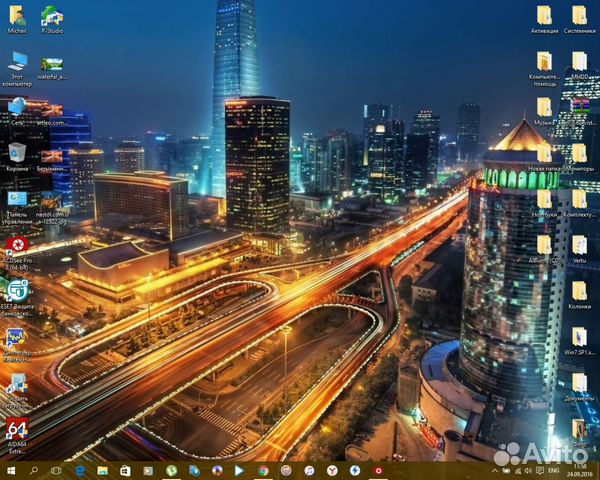The width and height of the screenshot is (600, 480).
Task: Open taskbar search magnifier
Action: pos(34,470)
